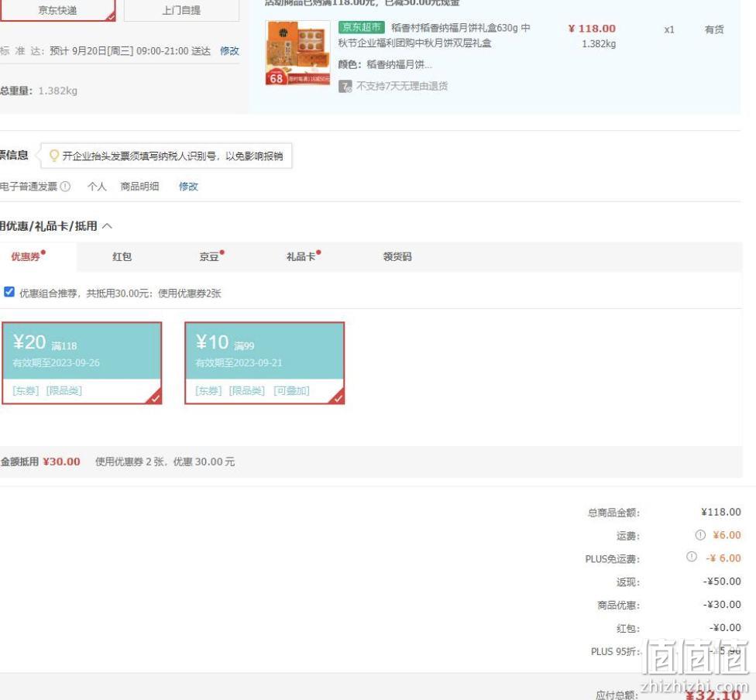Click the 商品明细 invoice content text
The width and height of the screenshot is (756, 700).
140,187
